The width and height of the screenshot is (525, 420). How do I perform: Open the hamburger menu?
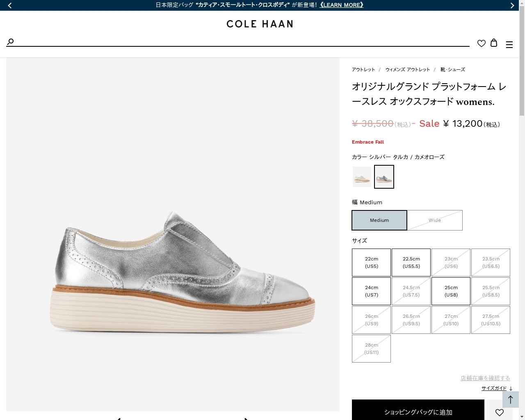point(509,45)
